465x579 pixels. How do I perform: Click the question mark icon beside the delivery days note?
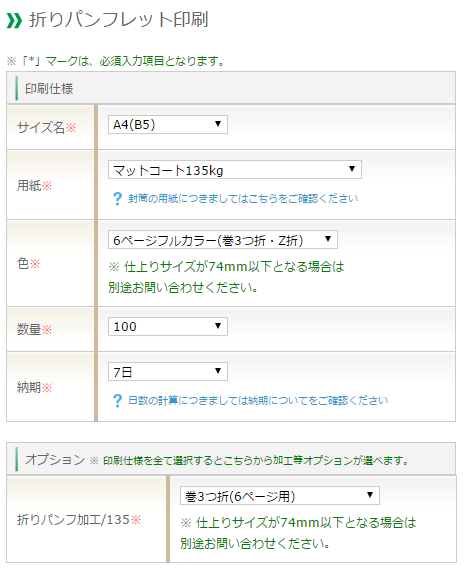click(x=117, y=400)
